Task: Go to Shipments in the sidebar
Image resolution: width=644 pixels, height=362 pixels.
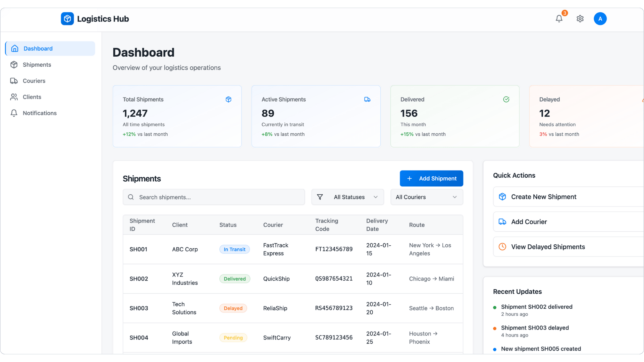Action: click(x=37, y=65)
